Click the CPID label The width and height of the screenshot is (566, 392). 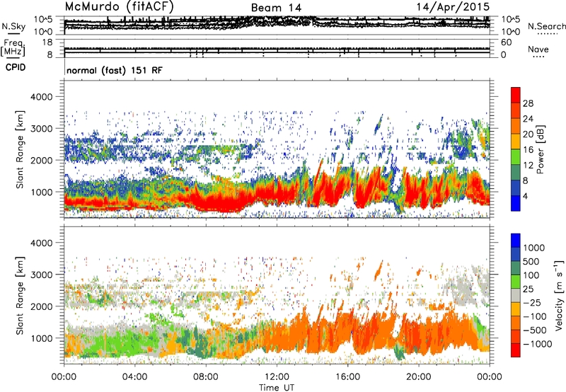[x=16, y=67]
